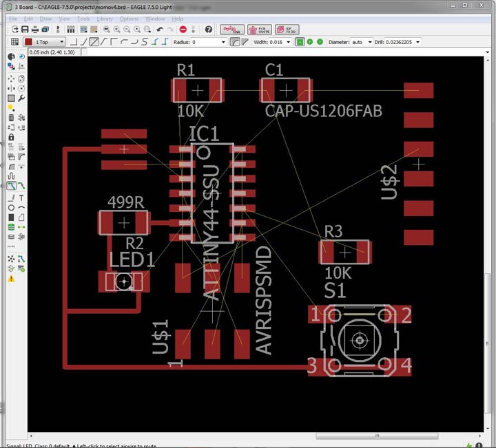Viewport: 496px width, 448px height.
Task: Open the View menu
Action: click(x=64, y=19)
